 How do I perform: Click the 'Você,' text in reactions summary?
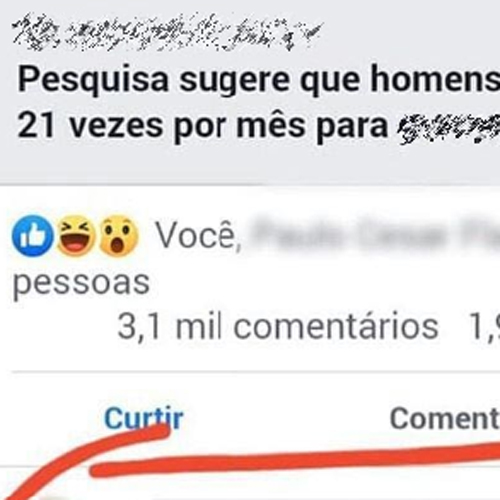pyautogui.click(x=199, y=235)
